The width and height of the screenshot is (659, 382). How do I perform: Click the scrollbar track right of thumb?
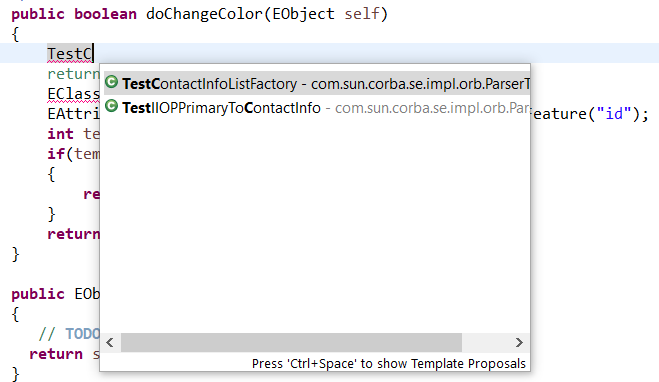pos(486,342)
